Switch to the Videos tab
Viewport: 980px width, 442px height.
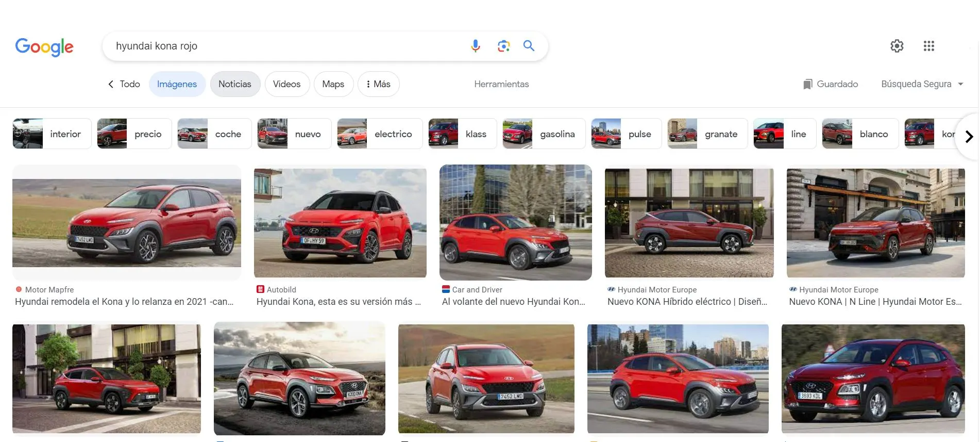click(287, 84)
